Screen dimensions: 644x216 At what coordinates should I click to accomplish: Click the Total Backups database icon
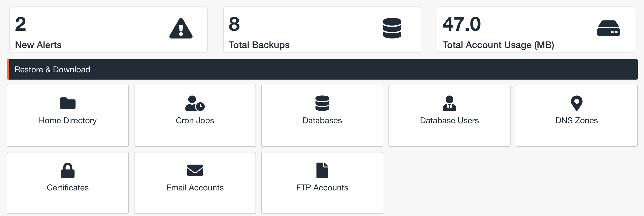pyautogui.click(x=392, y=28)
